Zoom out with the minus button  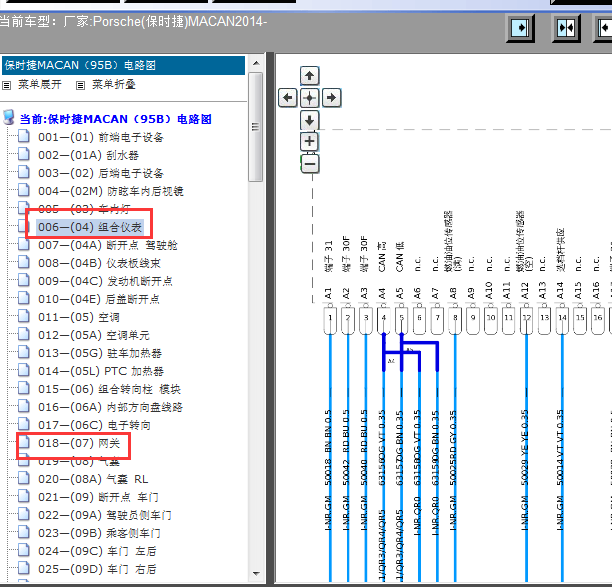[x=310, y=164]
